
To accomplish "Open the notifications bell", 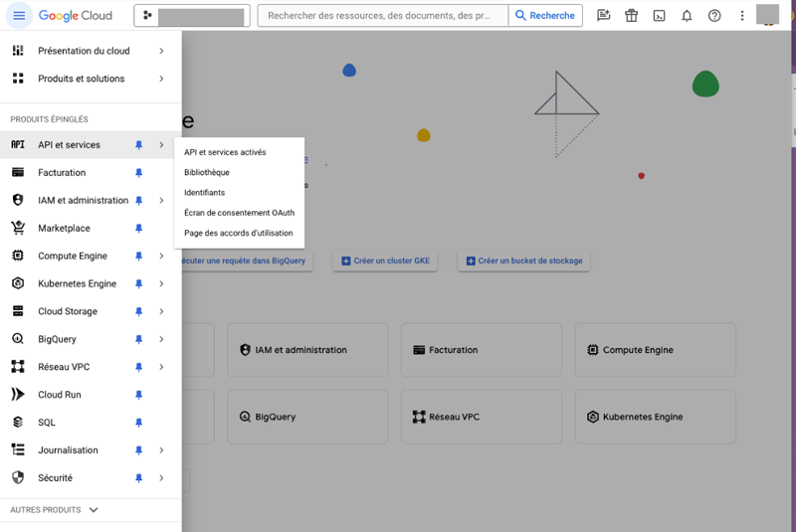I will 687,16.
